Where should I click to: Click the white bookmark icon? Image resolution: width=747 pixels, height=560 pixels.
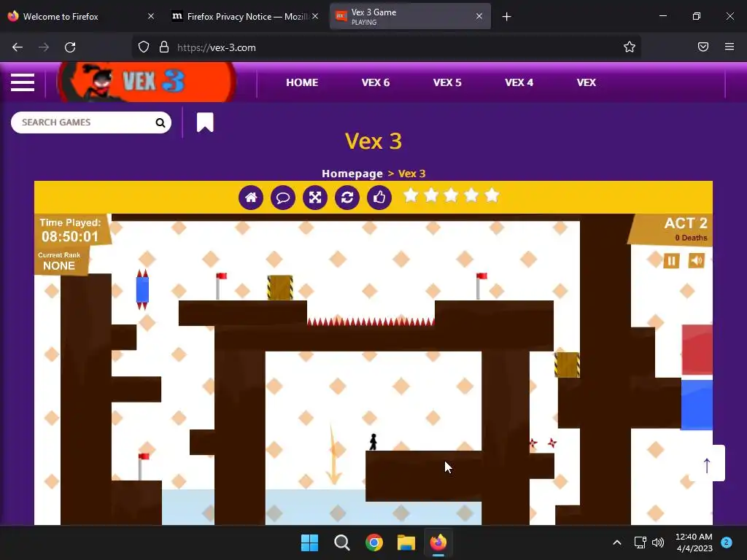tap(205, 122)
